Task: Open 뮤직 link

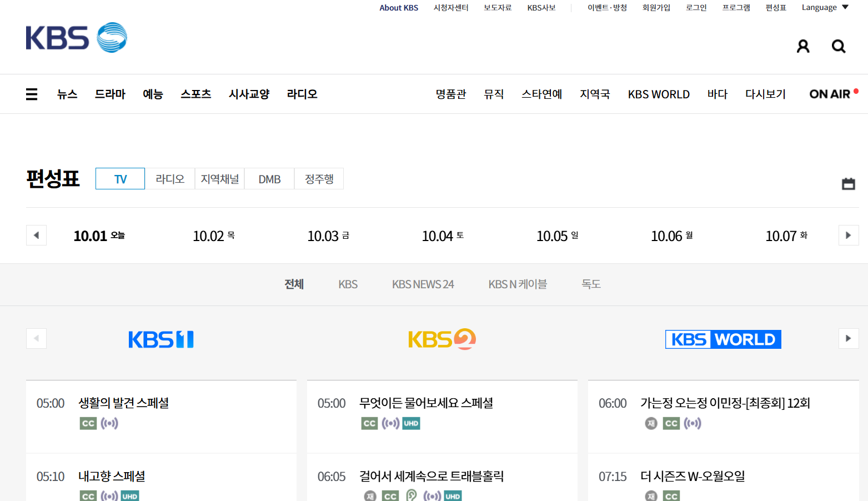Action: 494,94
